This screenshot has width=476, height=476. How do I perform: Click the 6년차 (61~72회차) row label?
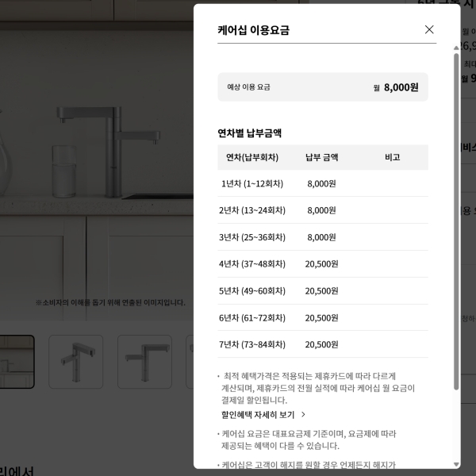(x=252, y=318)
